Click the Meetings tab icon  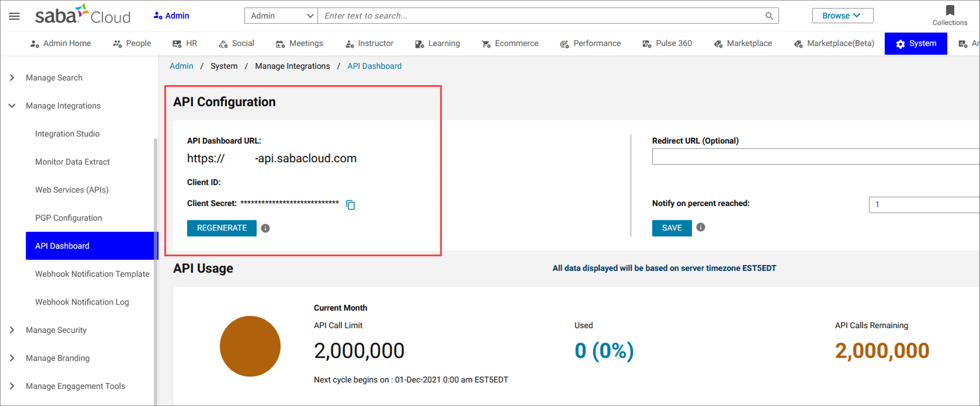pyautogui.click(x=280, y=44)
